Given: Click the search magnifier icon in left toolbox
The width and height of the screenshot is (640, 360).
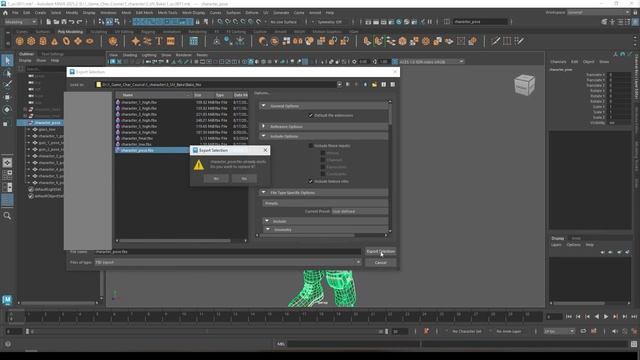Looking at the screenshot, I should point(7,216).
